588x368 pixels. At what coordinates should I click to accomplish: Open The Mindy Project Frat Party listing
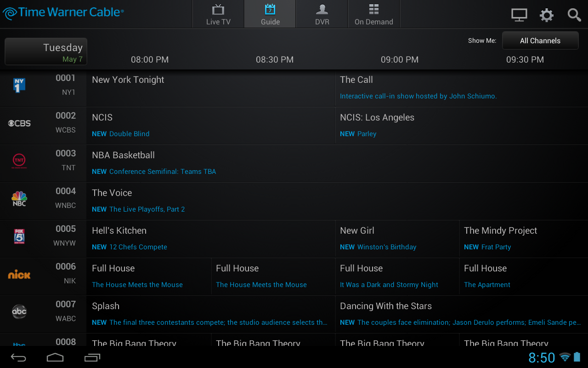pos(524,239)
